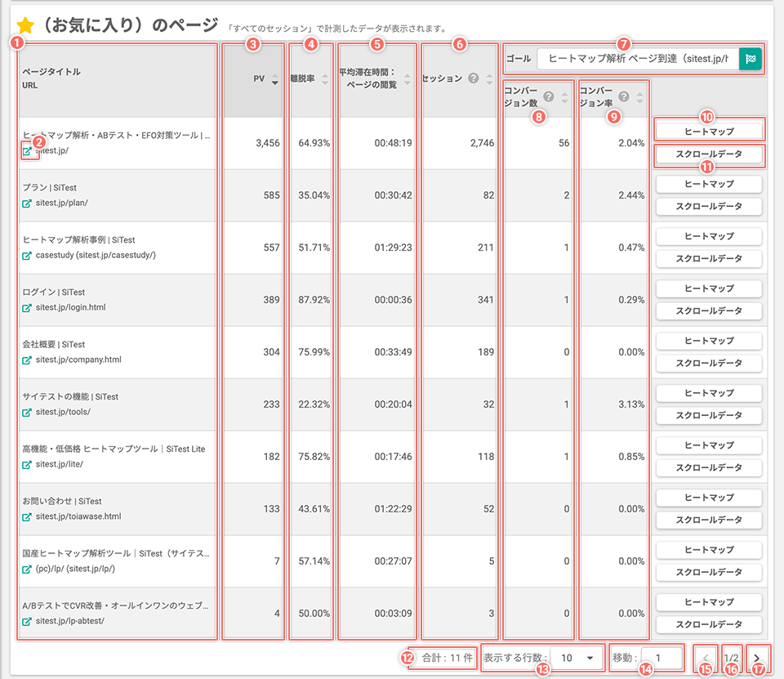Go to next page arrow
784x679 pixels.
(756, 658)
